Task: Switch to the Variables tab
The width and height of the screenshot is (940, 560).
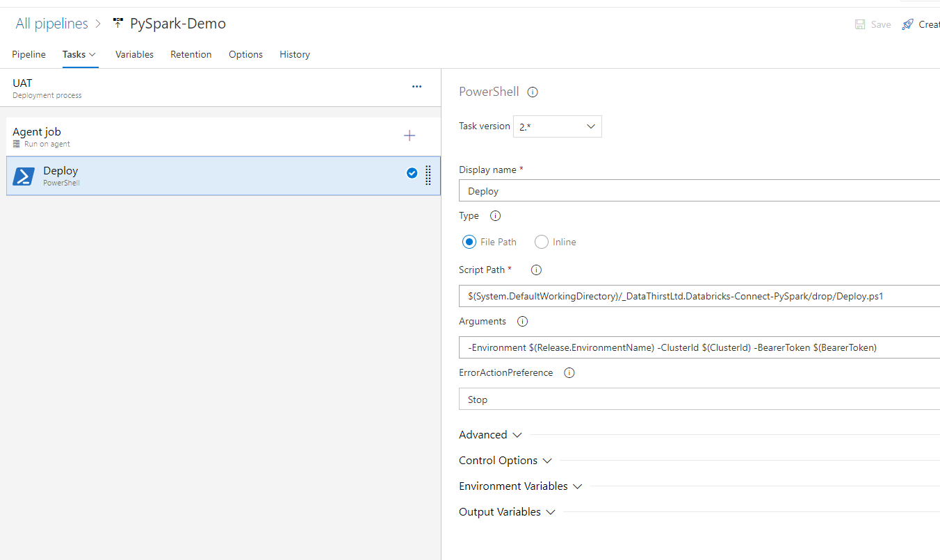Action: [134, 54]
